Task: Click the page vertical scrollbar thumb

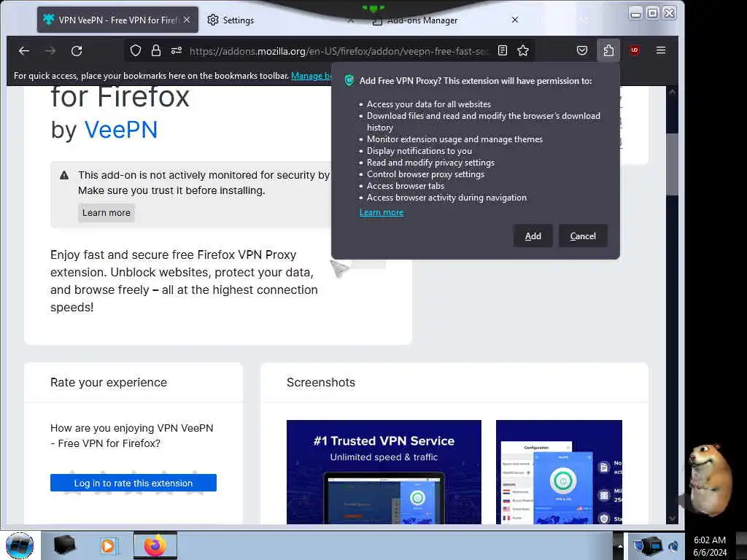Action: pyautogui.click(x=672, y=164)
